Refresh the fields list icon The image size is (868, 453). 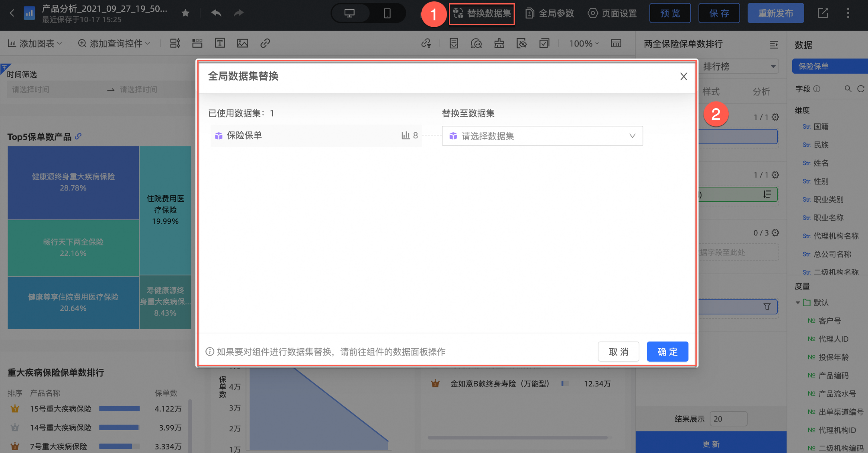point(860,89)
